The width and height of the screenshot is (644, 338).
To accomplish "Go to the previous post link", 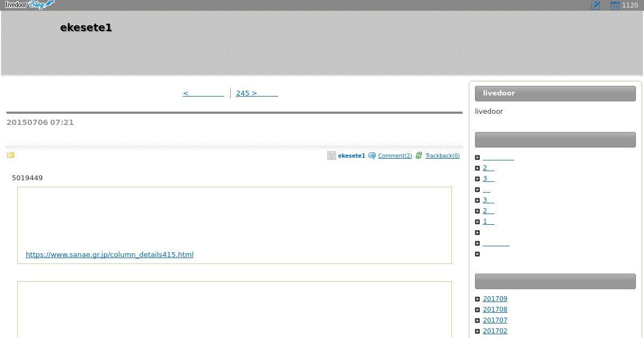I will [x=203, y=93].
